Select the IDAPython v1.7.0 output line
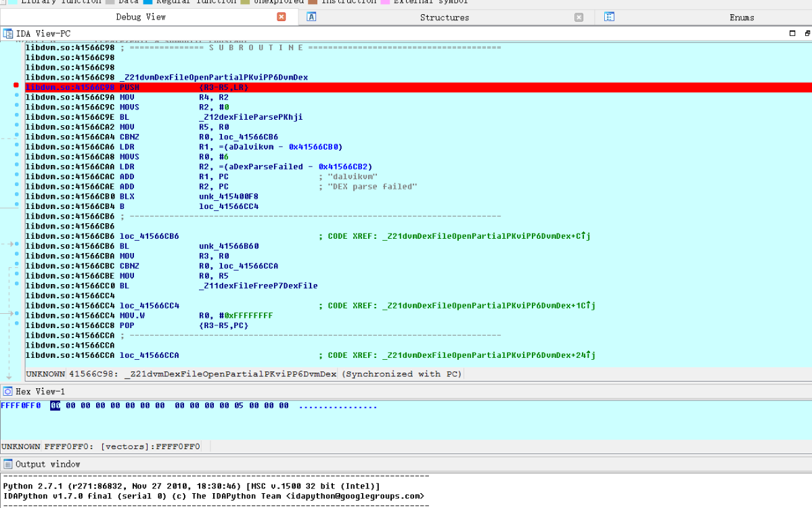This screenshot has height=508, width=812. tap(214, 497)
